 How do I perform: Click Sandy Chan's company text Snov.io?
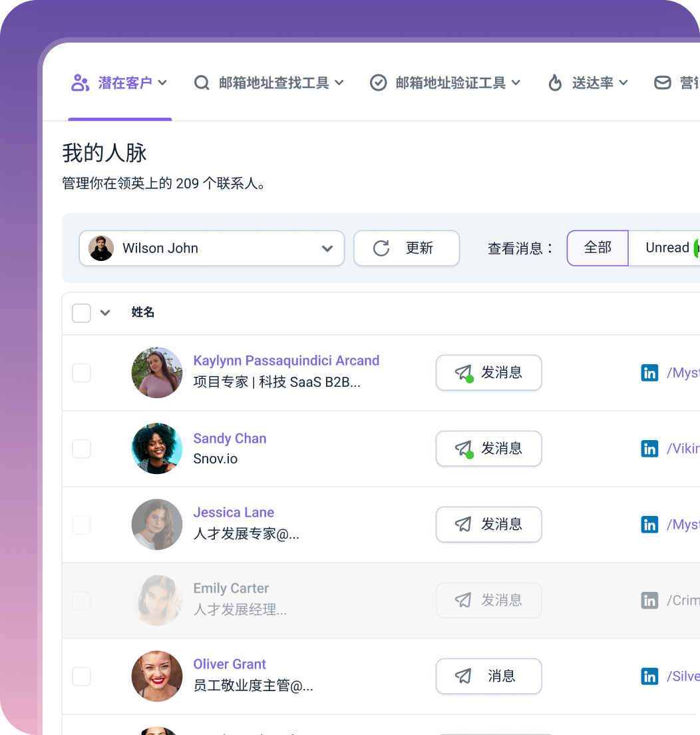coord(216,459)
